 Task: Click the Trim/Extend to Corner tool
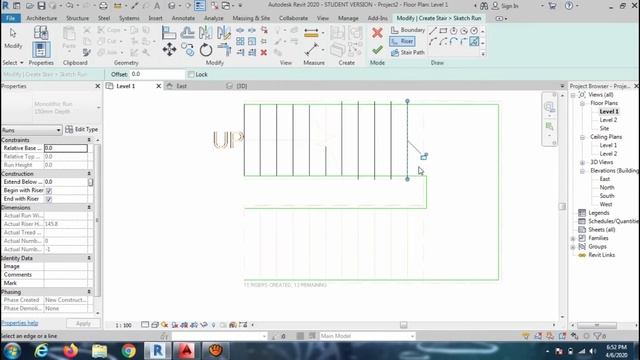(x=224, y=50)
